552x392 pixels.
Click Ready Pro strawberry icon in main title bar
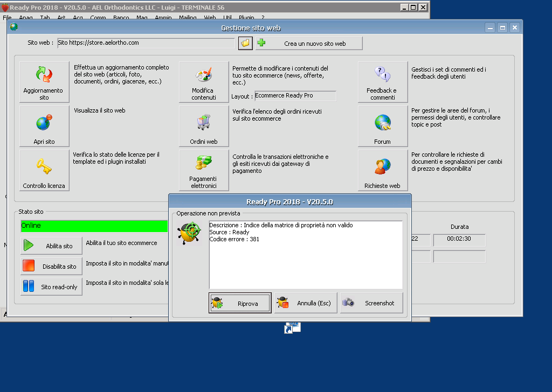pyautogui.click(x=5, y=7)
